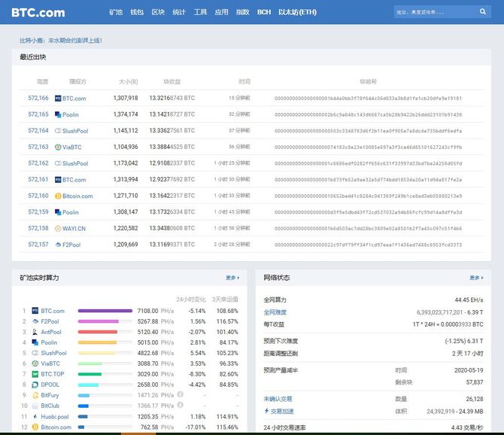Click info icon beside BitClub 1366.17 PH/s
The image size is (504, 435).
(x=181, y=405)
